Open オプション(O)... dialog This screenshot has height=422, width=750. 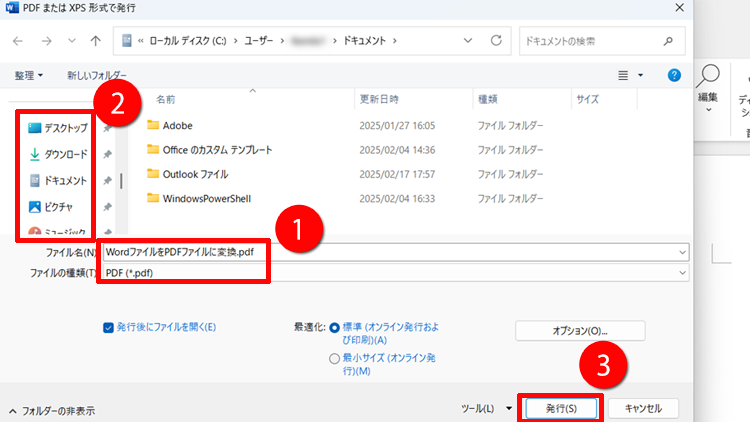pyautogui.click(x=580, y=331)
